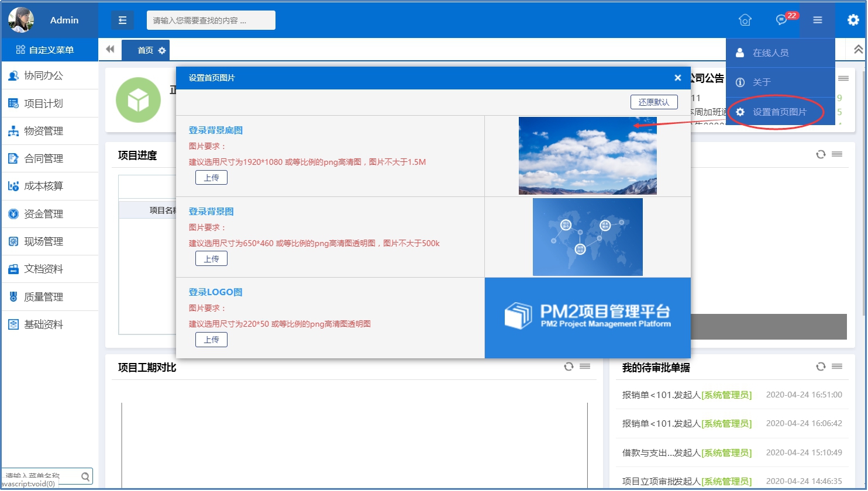Toggle the sidebar collapse button

[x=122, y=20]
